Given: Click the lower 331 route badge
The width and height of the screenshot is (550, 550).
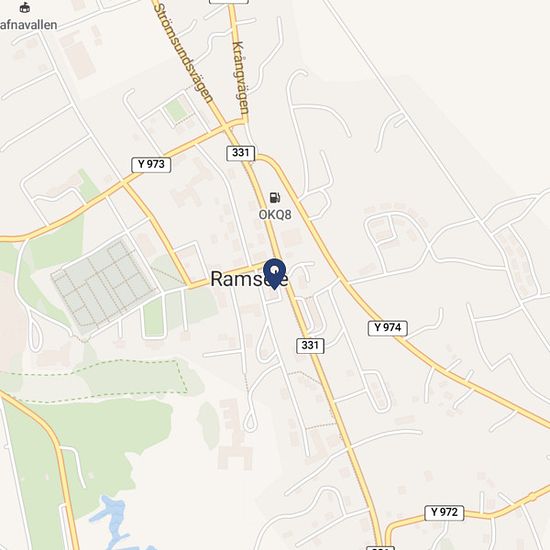Looking at the screenshot, I should click(x=310, y=346).
